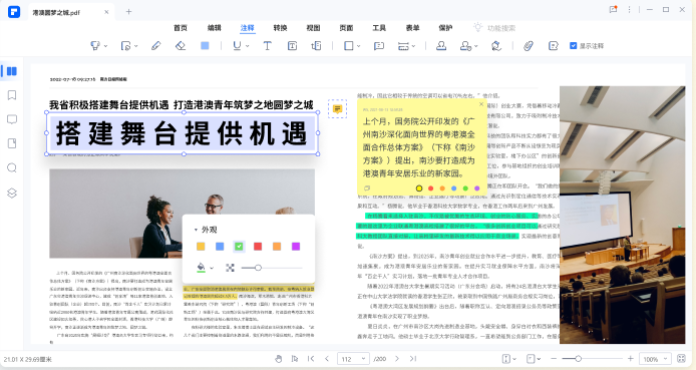Open the underline style dropdown arrow
This screenshot has height=370, width=696.
247,46
